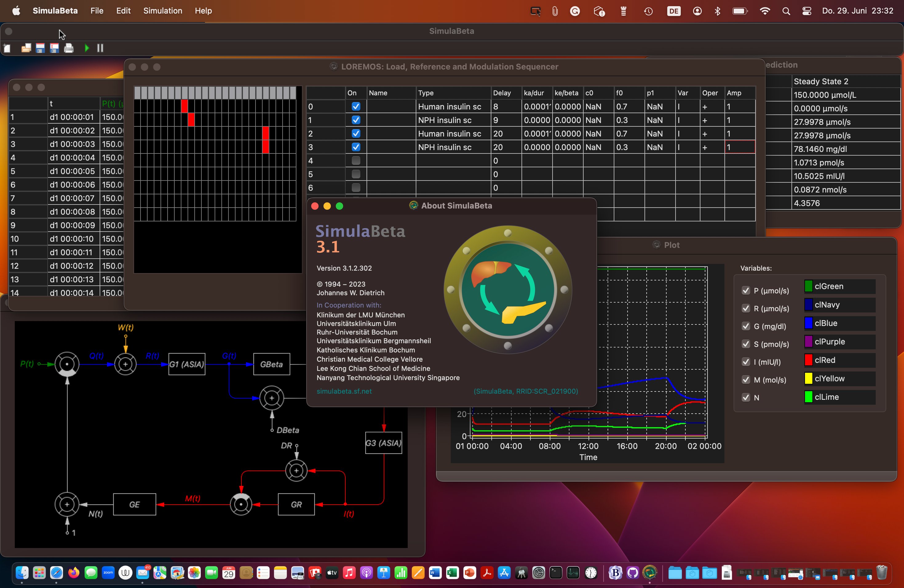Enable On checkbox for LOREMOS row 5
Image resolution: width=904 pixels, height=588 pixels.
coord(356,174)
